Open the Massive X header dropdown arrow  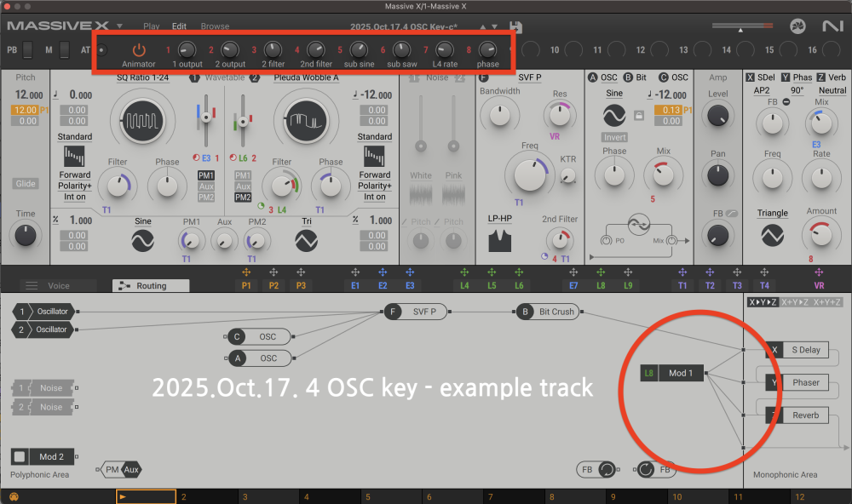pyautogui.click(x=119, y=26)
